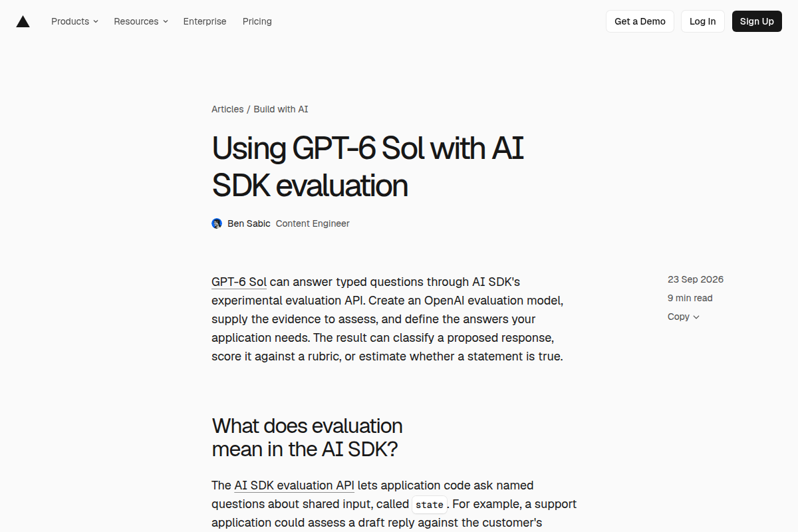The height and width of the screenshot is (532, 798).
Task: Open the Products dropdown menu
Action: [74, 21]
